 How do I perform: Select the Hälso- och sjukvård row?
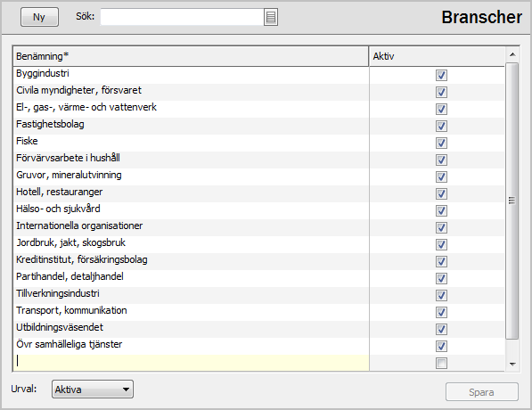tap(191, 210)
